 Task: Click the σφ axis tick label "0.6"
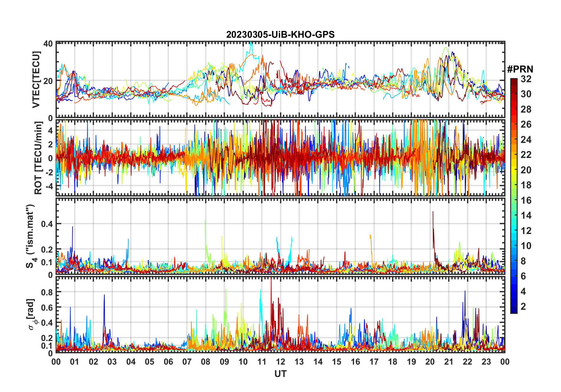[47, 308]
